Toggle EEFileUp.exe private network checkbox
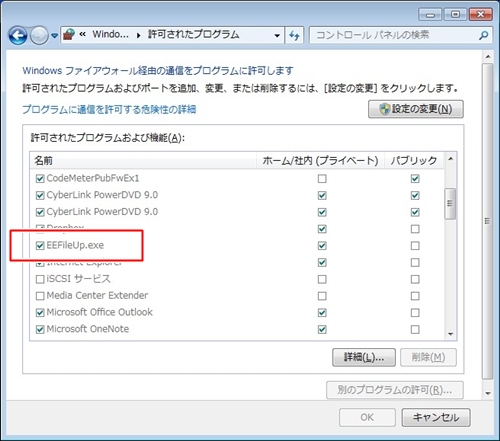Viewport: 500px width, 441px height. point(322,246)
